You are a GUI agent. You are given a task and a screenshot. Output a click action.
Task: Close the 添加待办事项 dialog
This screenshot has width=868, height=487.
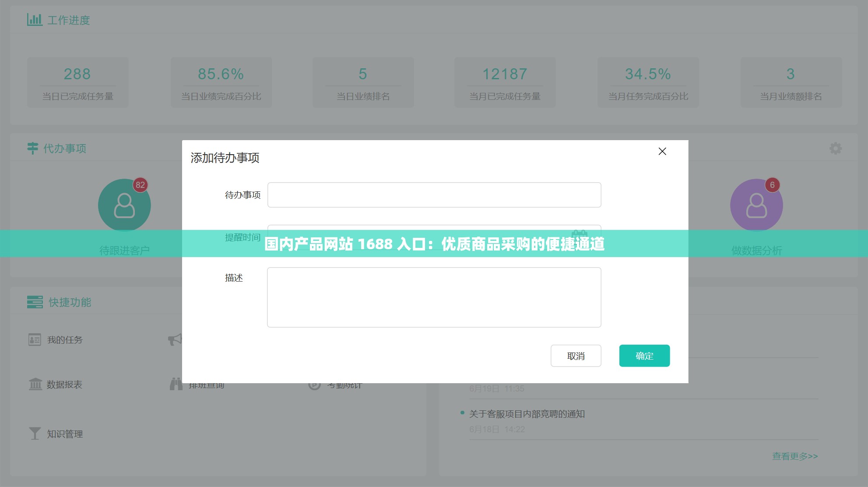click(662, 152)
